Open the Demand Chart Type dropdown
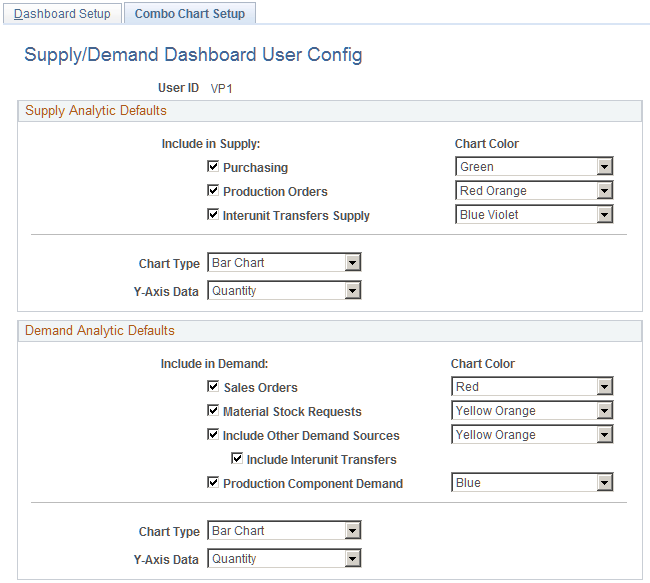This screenshot has height=583, width=650. tap(284, 531)
